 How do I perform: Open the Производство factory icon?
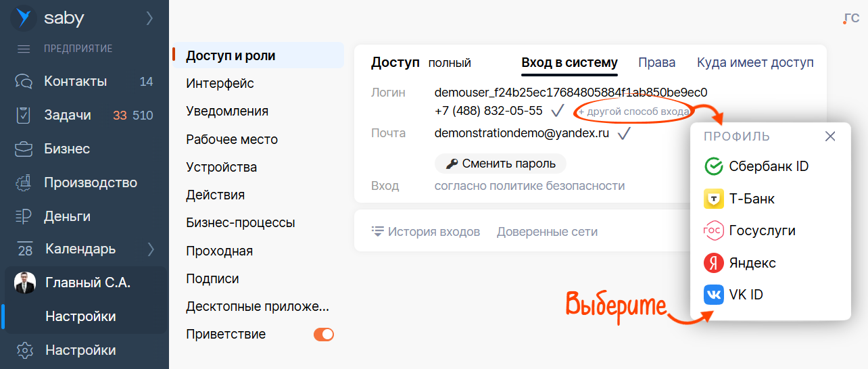(24, 182)
